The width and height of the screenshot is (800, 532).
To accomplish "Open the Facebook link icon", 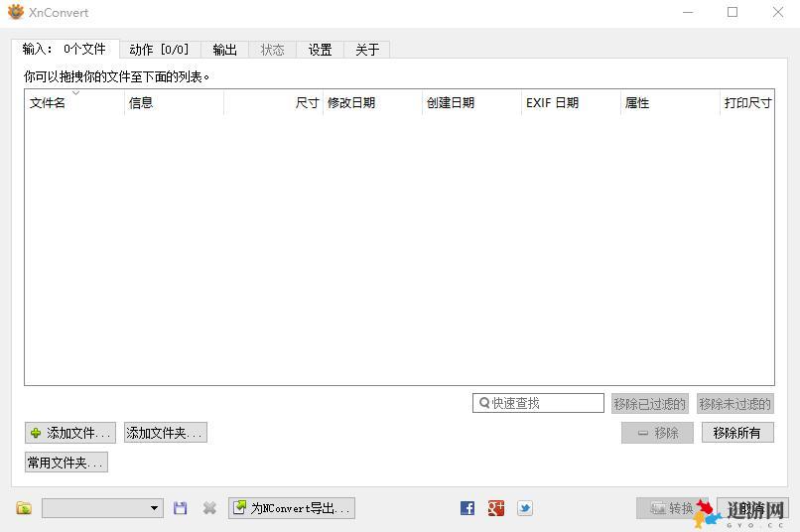I will pos(467,508).
